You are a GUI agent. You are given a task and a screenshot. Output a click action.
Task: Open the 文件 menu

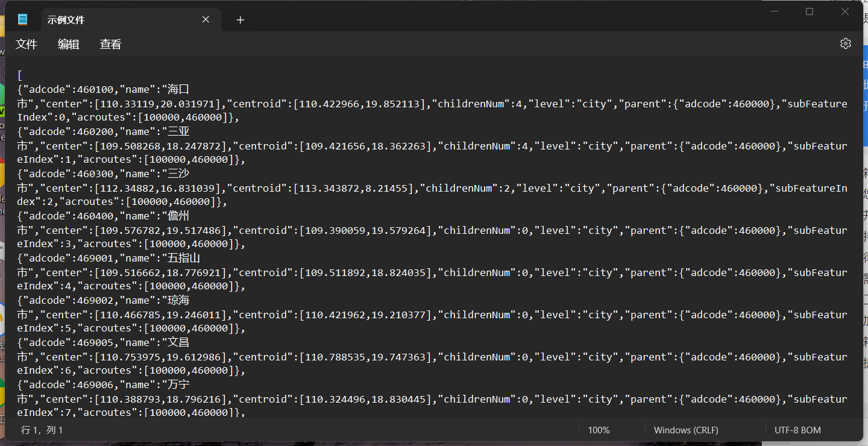tap(27, 43)
